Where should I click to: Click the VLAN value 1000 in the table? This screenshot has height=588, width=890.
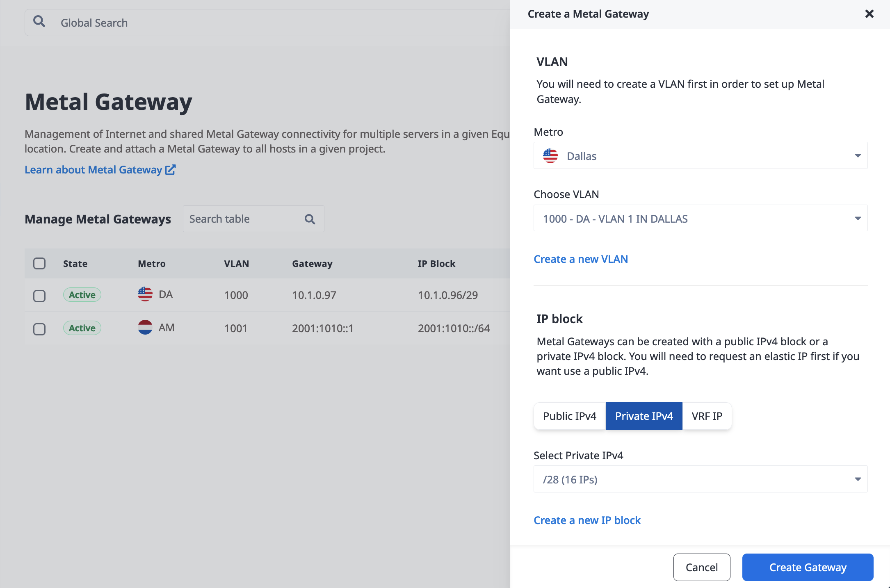click(236, 295)
